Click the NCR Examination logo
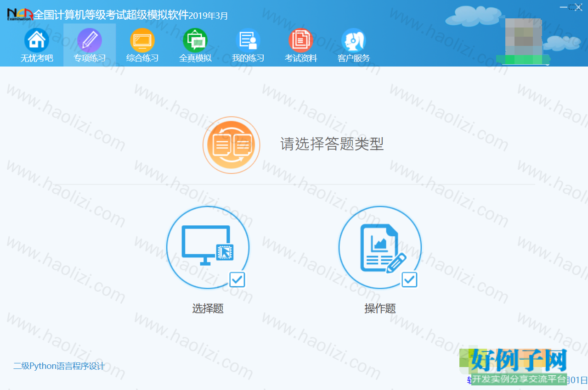588x390 pixels. click(20, 14)
